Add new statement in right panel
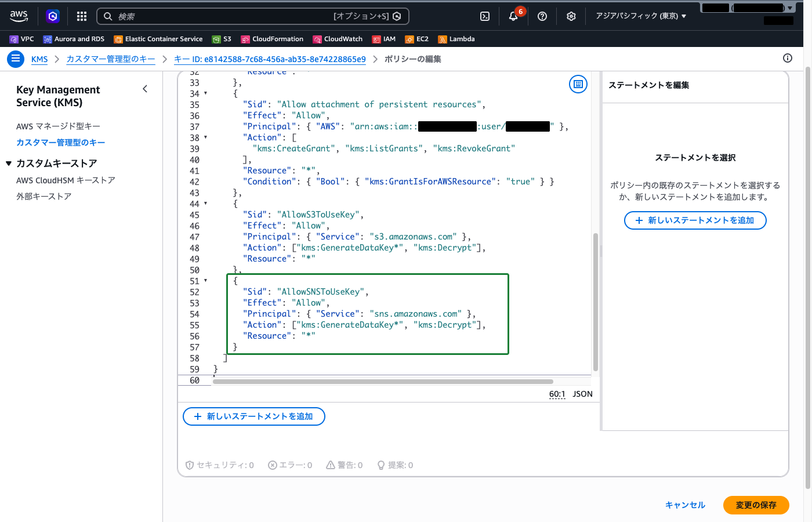Viewport: 812px width, 522px height. (695, 220)
